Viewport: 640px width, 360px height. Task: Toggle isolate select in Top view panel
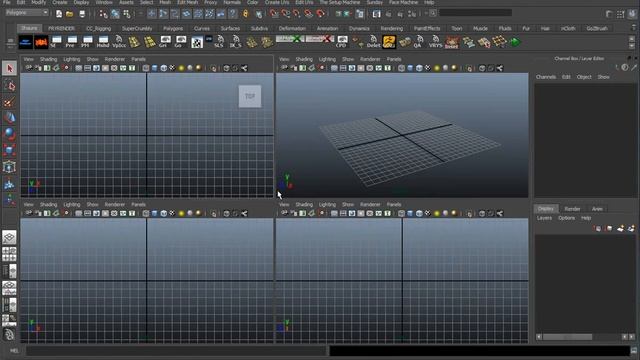pos(214,68)
